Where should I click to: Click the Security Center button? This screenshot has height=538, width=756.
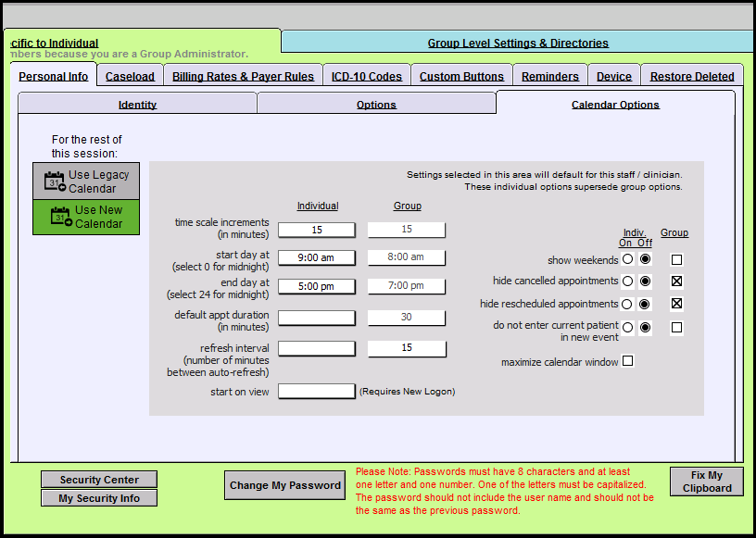click(x=99, y=480)
